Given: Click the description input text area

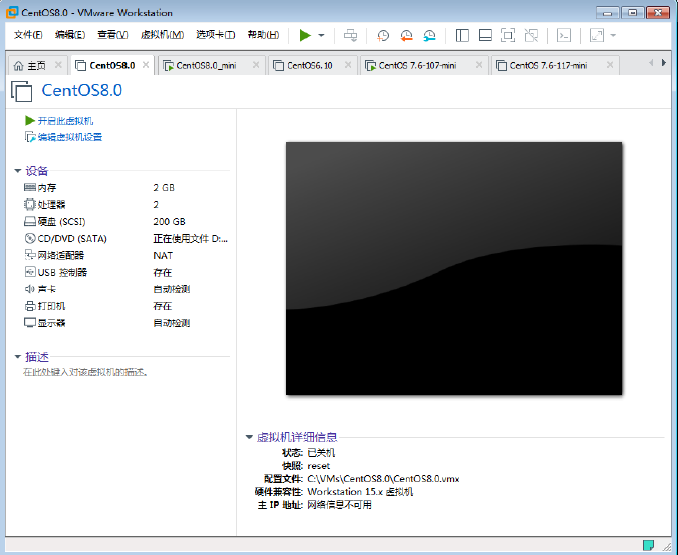Looking at the screenshot, I should pyautogui.click(x=85, y=372).
